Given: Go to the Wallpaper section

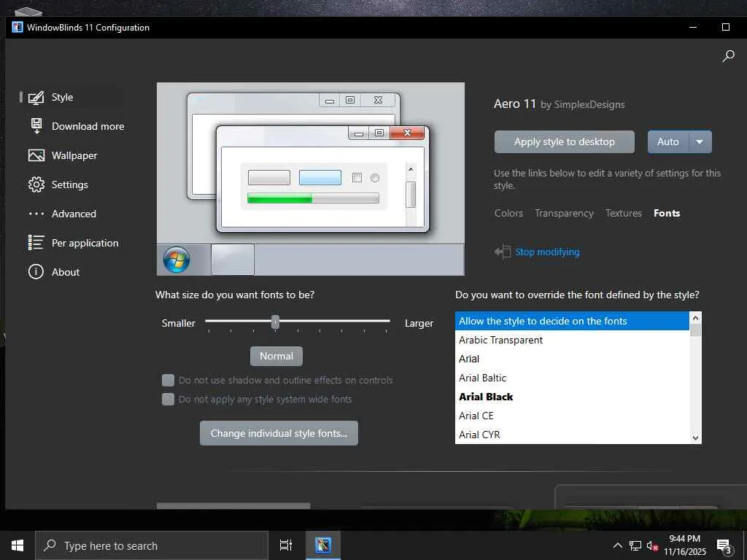Looking at the screenshot, I should [74, 156].
